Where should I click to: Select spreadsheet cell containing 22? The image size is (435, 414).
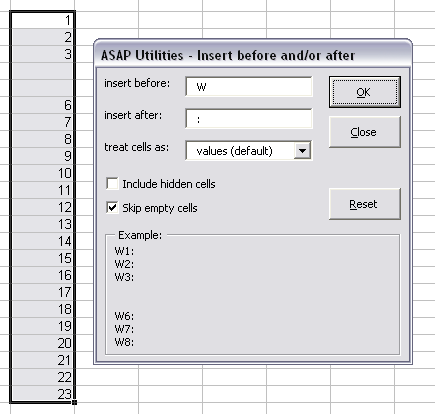(43, 377)
